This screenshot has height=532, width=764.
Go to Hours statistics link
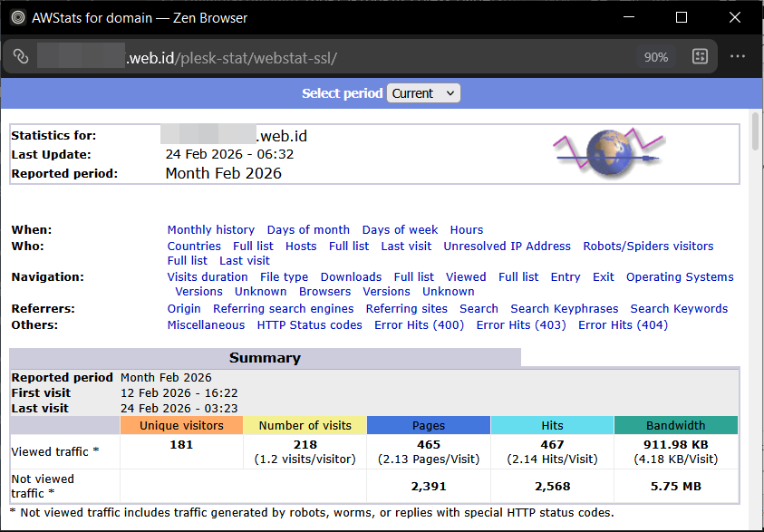[x=467, y=230]
